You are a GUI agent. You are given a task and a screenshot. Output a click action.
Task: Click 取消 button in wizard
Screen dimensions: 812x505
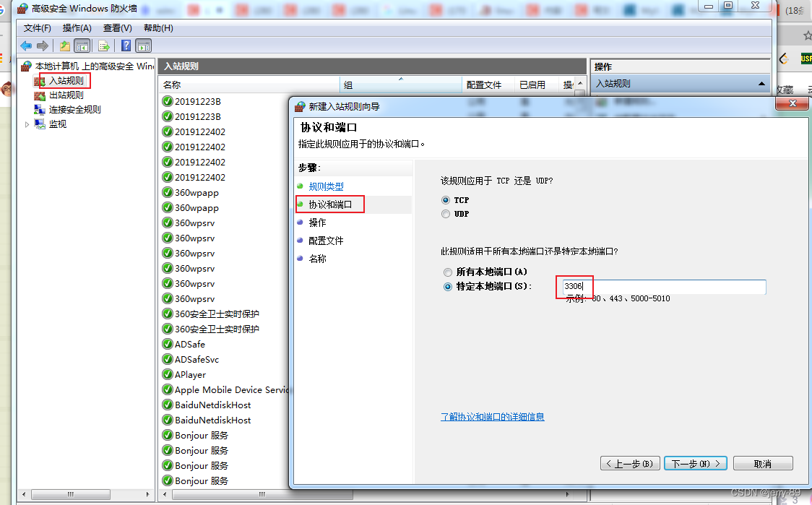763,464
